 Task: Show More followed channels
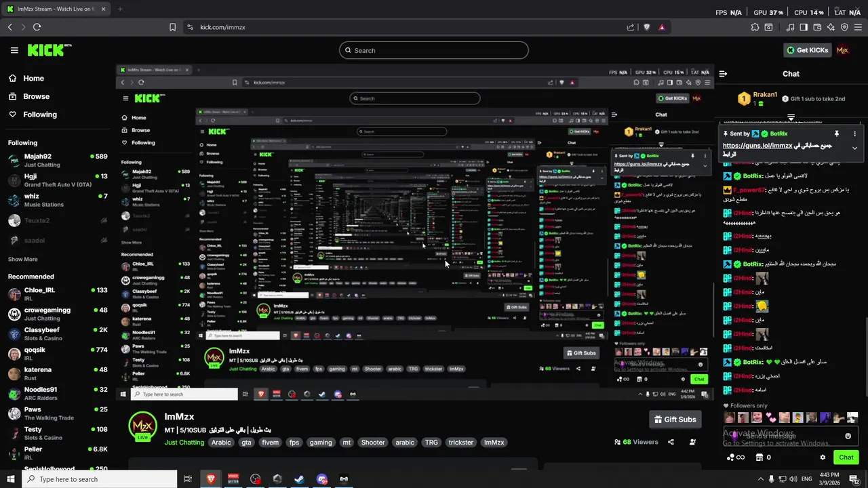(22, 259)
